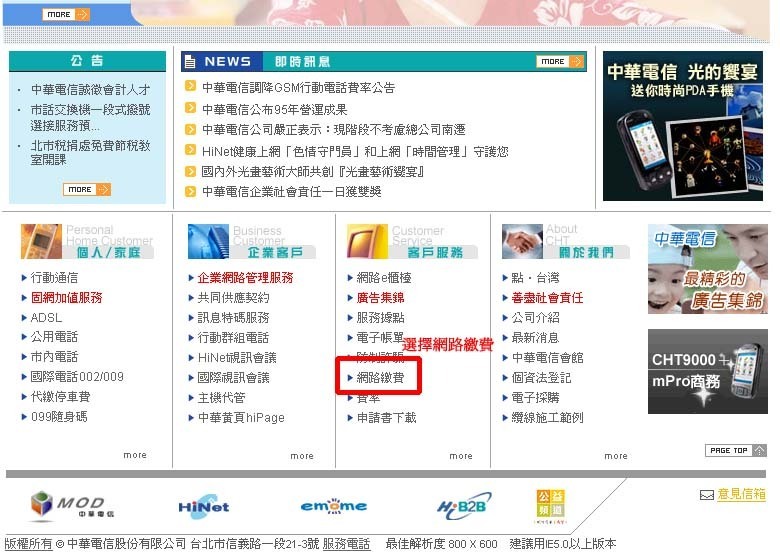Read news 中華電信公布95年營運成果
The width and height of the screenshot is (780, 552).
[274, 109]
